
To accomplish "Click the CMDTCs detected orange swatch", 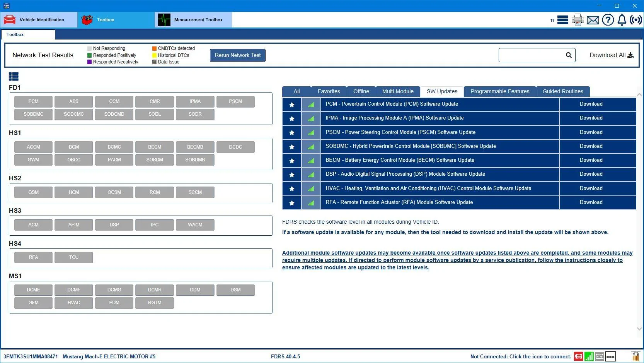I will [x=154, y=48].
